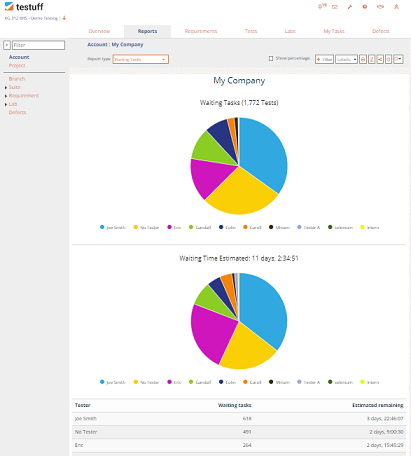The width and height of the screenshot is (411, 456).
Task: Open the mail envelope icon
Action: 335,7
